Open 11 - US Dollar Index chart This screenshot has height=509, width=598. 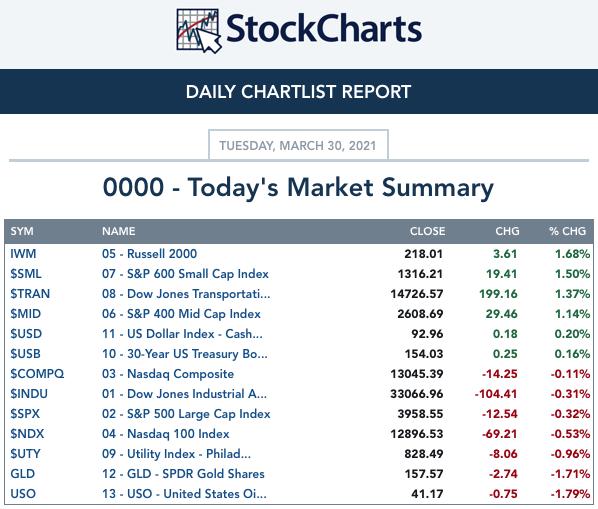(182, 334)
